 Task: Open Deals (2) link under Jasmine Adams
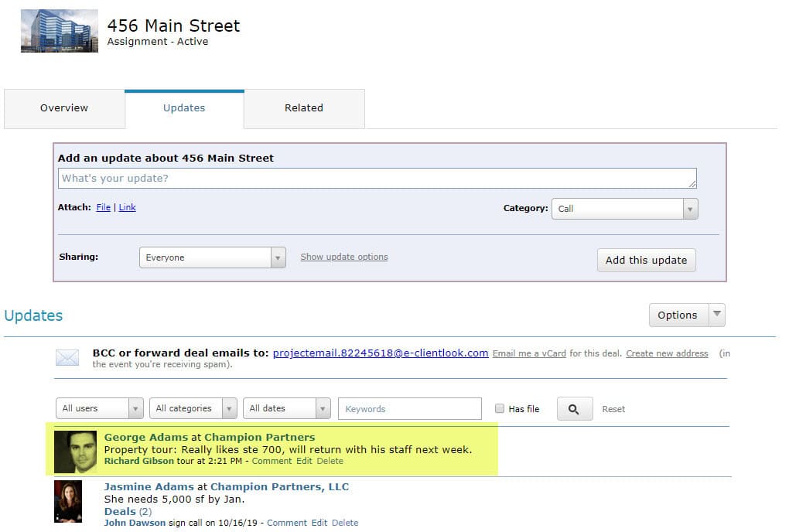pos(128,511)
